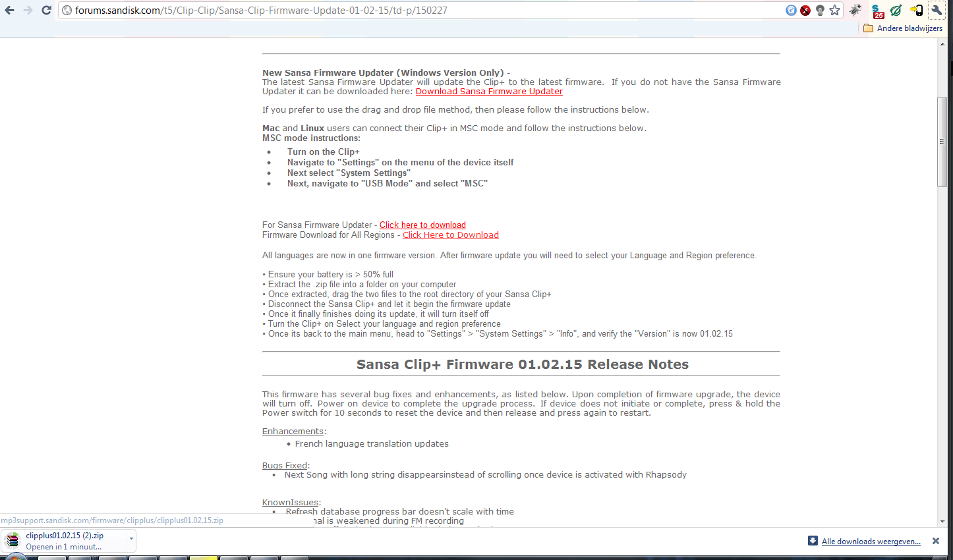Click 'French language translation updates' text
The width and height of the screenshot is (953, 560).
point(372,444)
